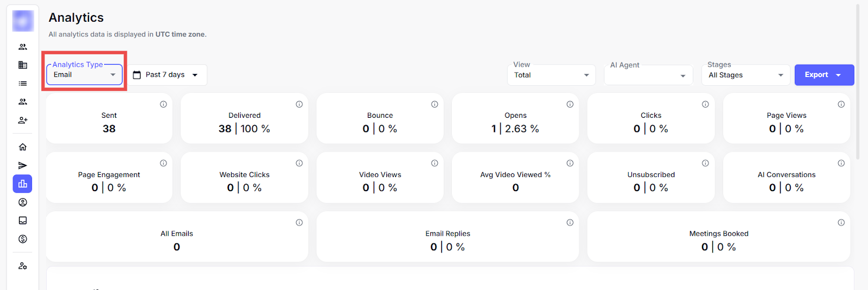The width and height of the screenshot is (868, 290).
Task: Open the send paper-plane sidebar icon
Action: click(x=23, y=166)
